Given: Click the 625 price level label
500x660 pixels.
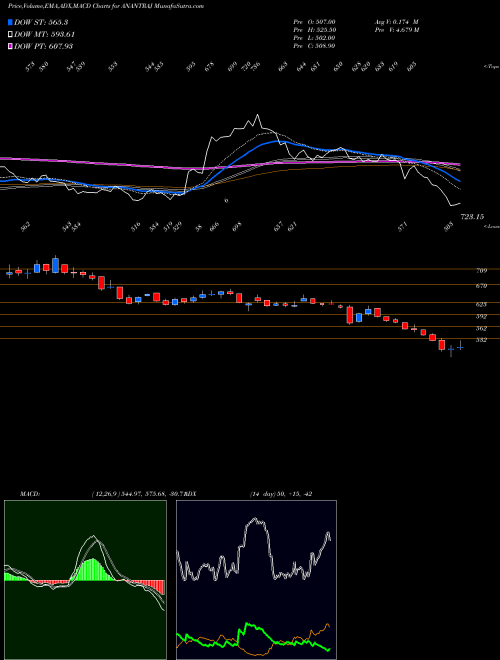Looking at the screenshot, I should point(481,304).
